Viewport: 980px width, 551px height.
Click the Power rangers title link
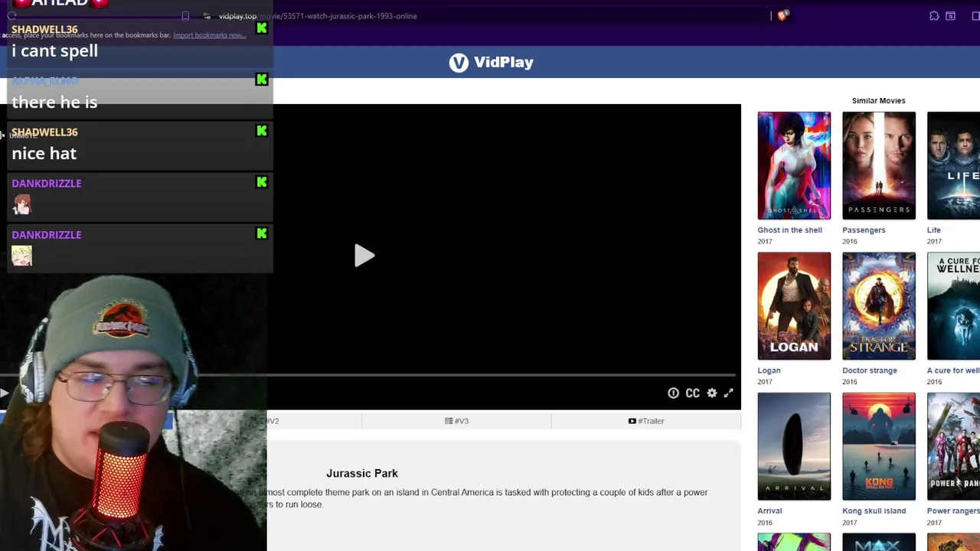(953, 510)
